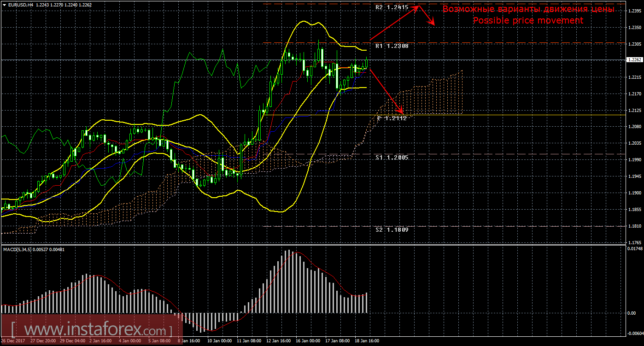Click the 1.1855 price scale value

click(635, 210)
